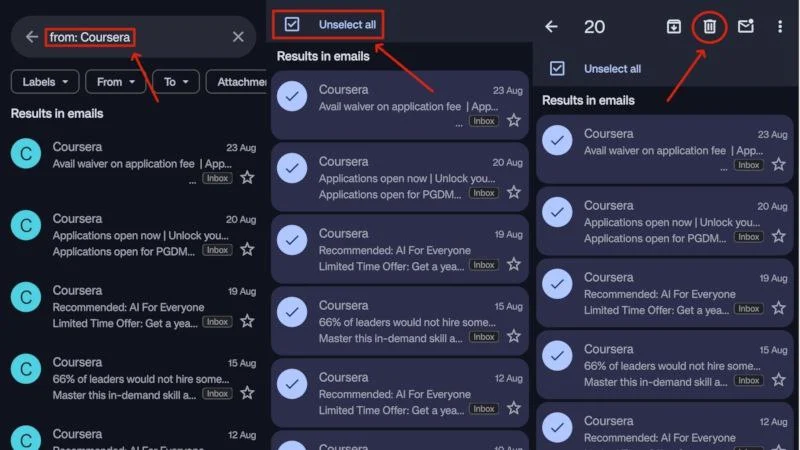The height and width of the screenshot is (450, 800).
Task: Right screen: open 'Applications open for PGDM' email
Action: tap(665, 221)
